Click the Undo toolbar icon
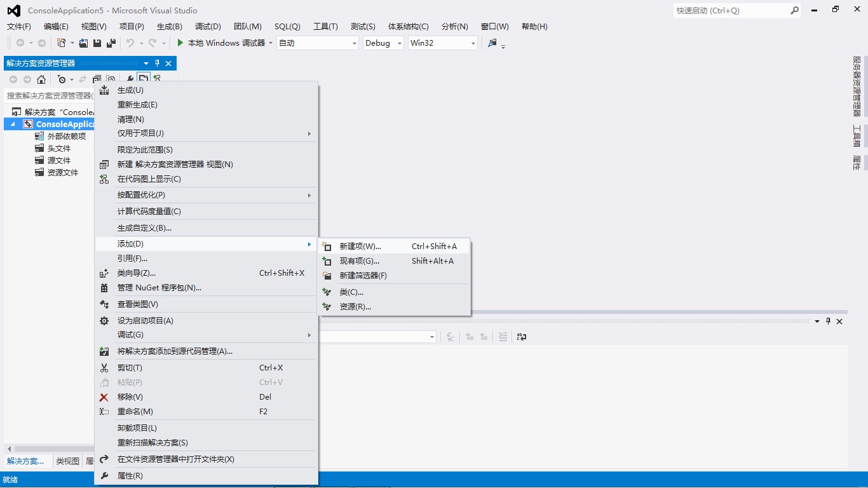868x488 pixels. (130, 43)
